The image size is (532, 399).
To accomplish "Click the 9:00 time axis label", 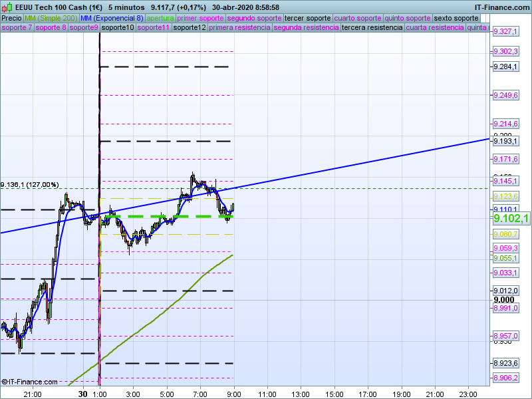I will (234, 394).
